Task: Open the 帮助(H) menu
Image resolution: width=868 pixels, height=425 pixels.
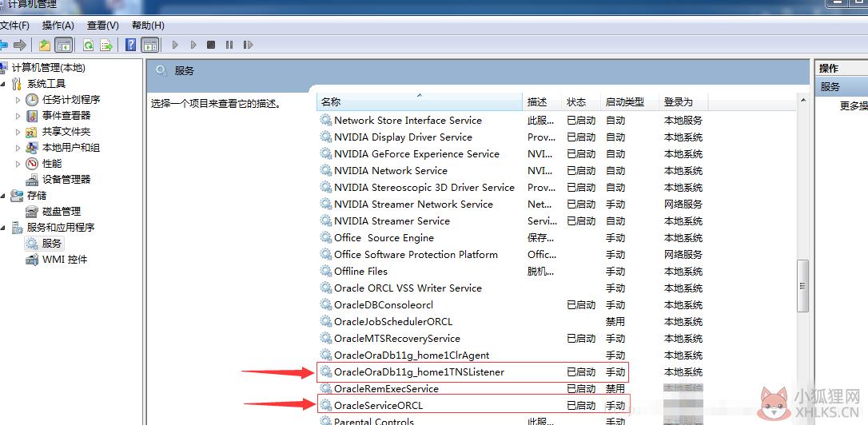Action: [x=149, y=26]
